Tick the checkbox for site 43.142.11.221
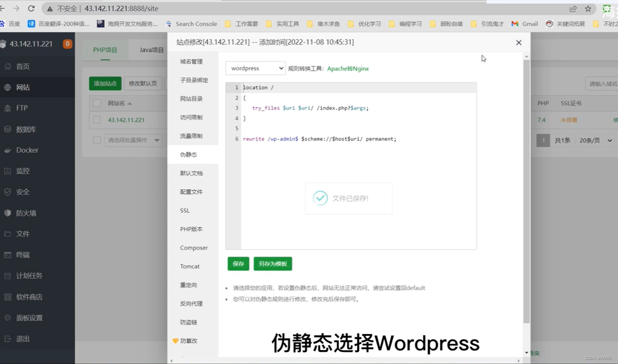 point(97,120)
